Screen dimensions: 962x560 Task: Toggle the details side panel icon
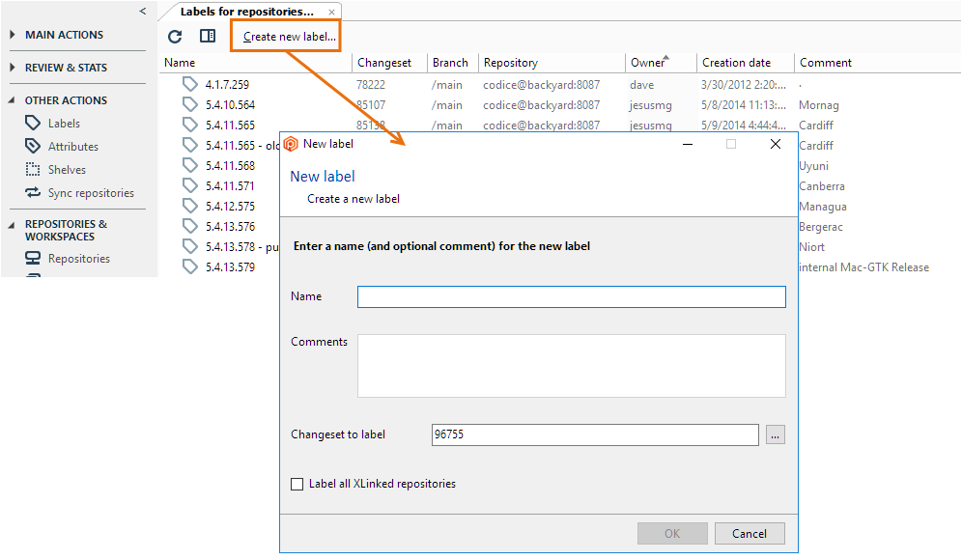(x=208, y=36)
